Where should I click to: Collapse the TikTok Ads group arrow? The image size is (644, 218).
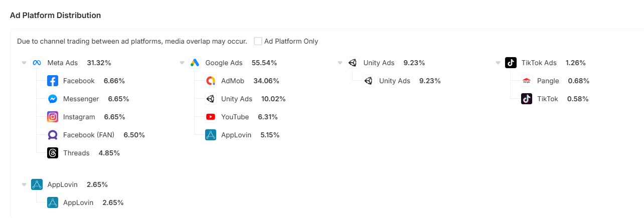pyautogui.click(x=498, y=63)
